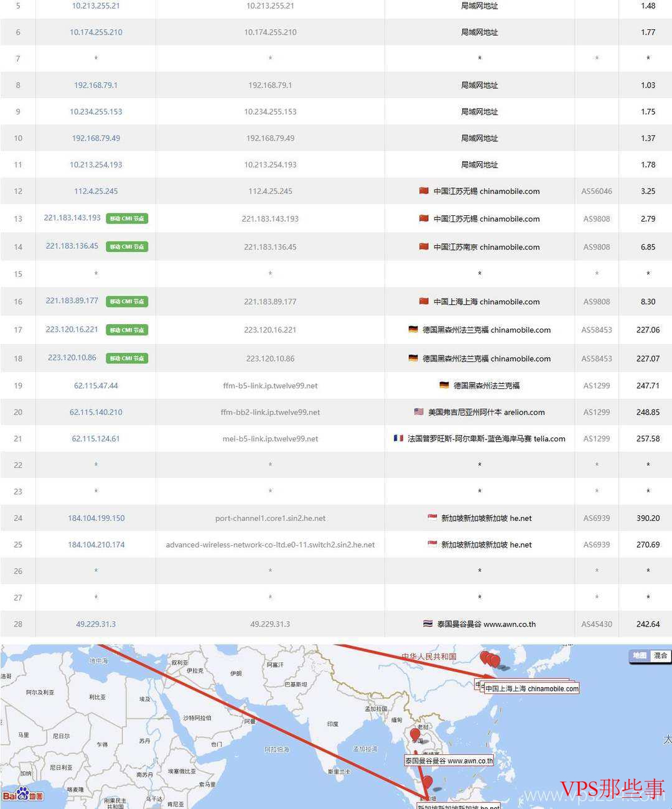The image size is (672, 809).
Task: Select hostname ffm-b5-link.ip.twelve99.net
Action: coord(270,385)
